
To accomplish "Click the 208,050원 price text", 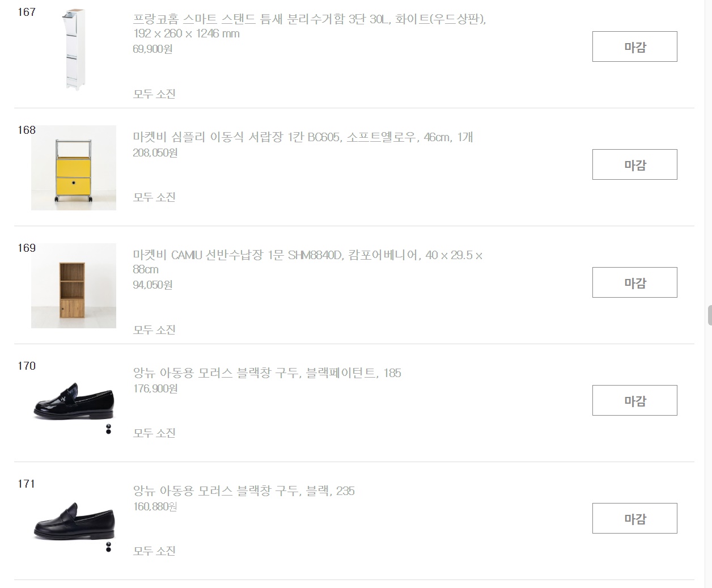I will 155,153.
